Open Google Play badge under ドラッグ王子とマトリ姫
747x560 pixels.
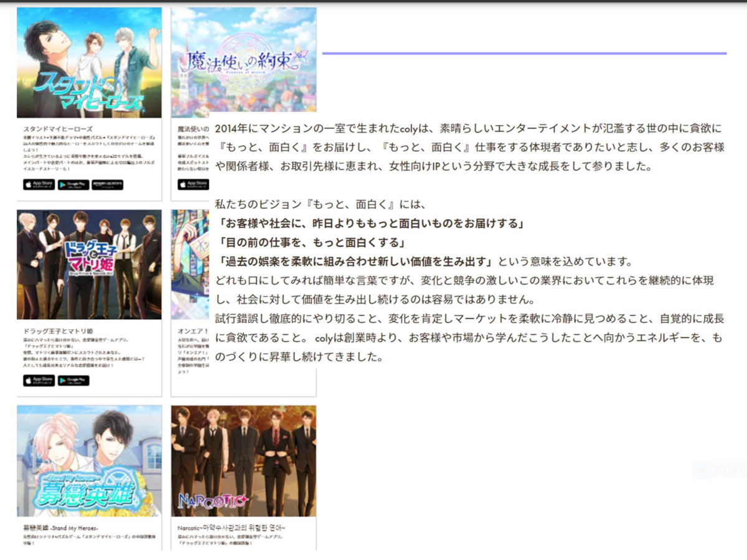(x=73, y=380)
